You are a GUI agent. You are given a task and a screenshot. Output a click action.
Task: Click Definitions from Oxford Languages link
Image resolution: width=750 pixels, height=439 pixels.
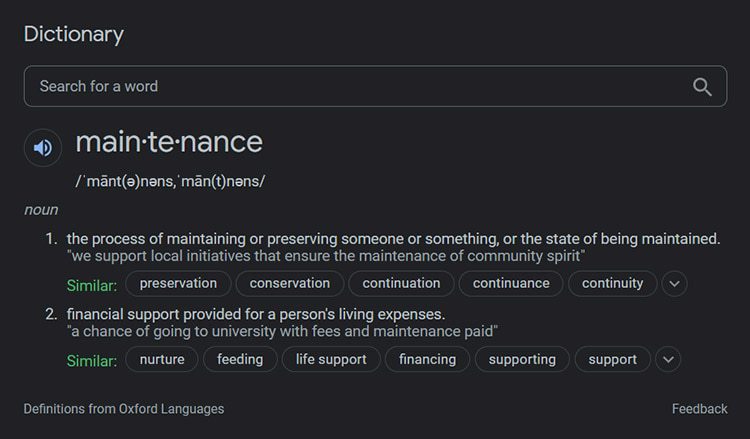[x=124, y=409]
